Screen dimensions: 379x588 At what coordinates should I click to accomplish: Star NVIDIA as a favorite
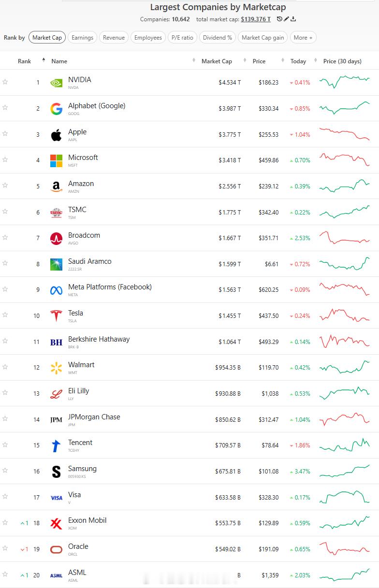(5, 82)
